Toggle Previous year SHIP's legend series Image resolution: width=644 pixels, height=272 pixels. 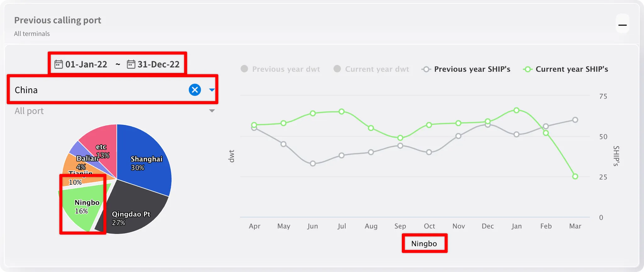pos(466,69)
